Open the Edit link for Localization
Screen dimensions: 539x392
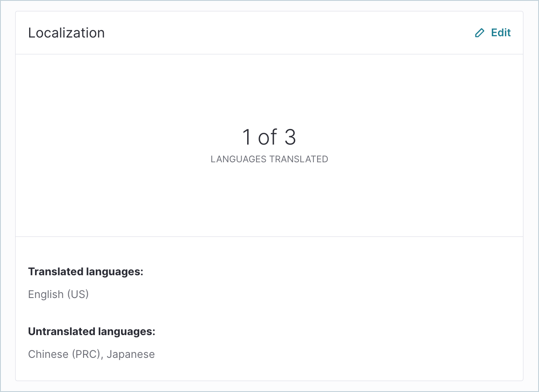[493, 33]
